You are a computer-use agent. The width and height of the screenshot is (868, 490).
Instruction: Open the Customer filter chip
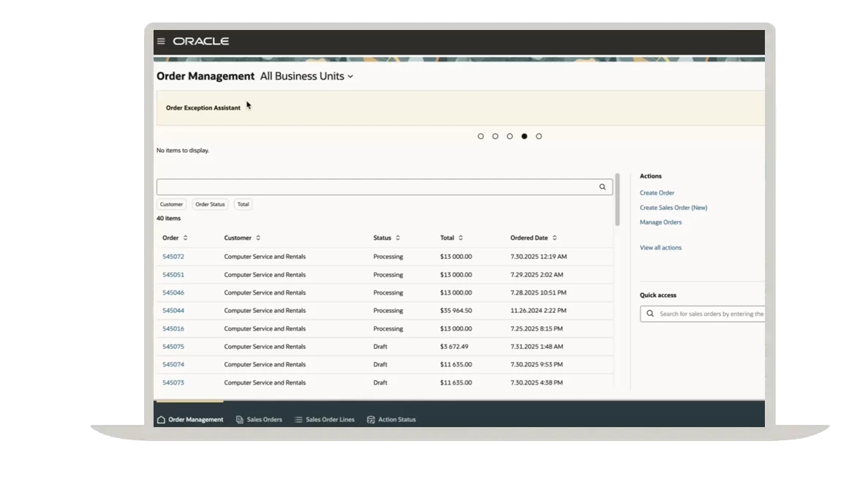172,205
